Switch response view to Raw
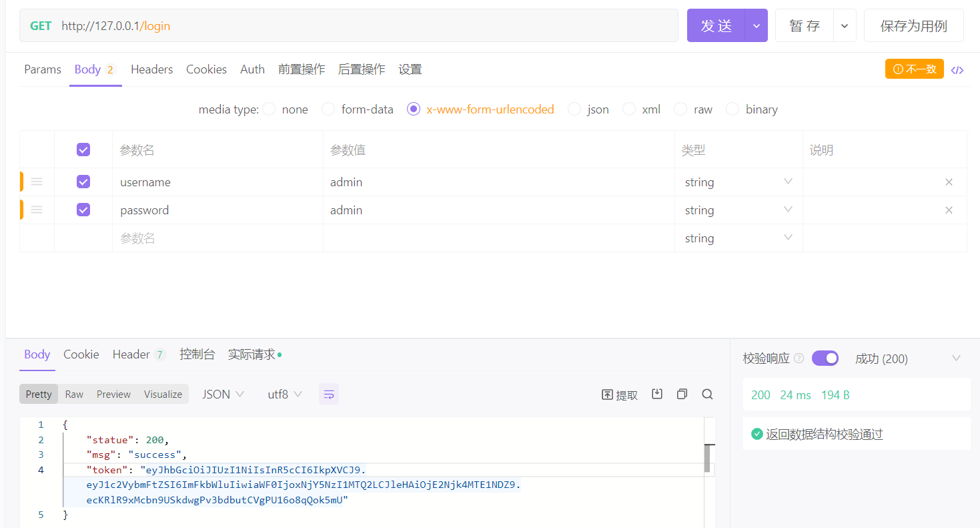 (74, 394)
